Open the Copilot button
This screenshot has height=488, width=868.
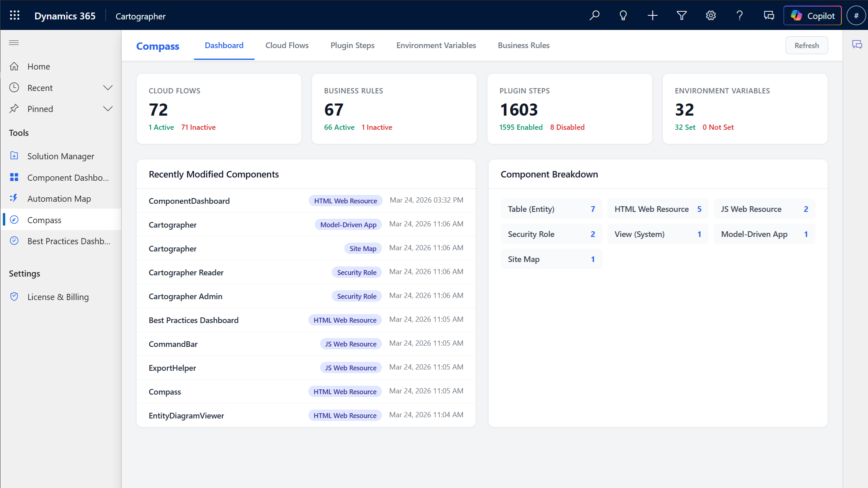point(812,15)
